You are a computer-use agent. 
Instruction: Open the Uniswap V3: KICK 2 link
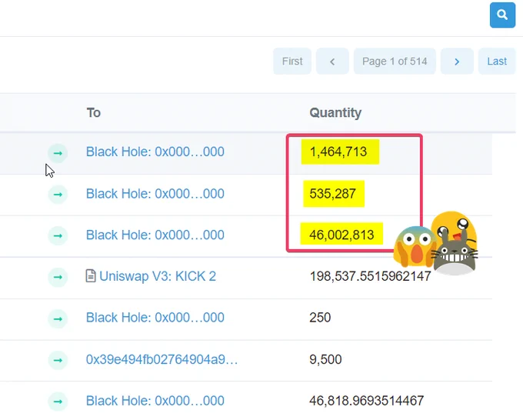[x=158, y=276]
